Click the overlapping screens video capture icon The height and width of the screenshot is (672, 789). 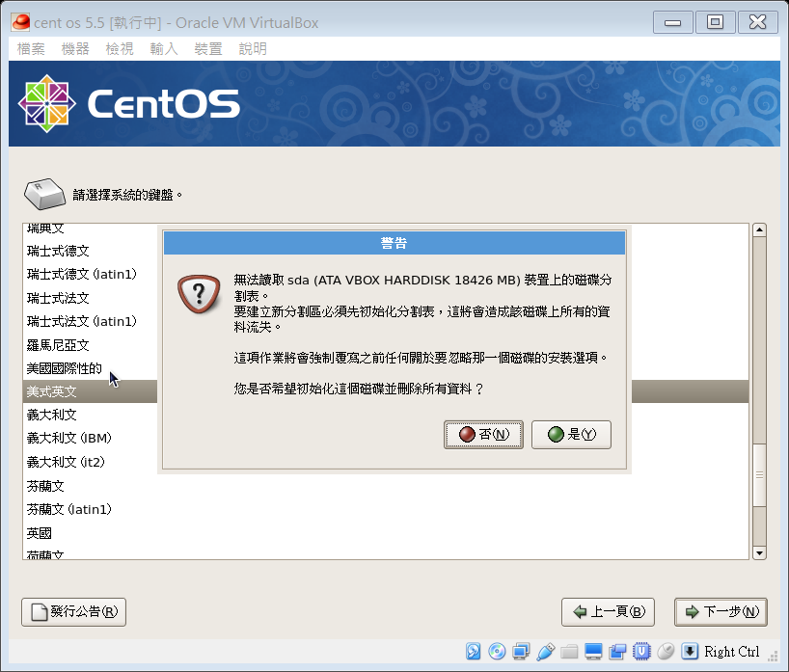[x=617, y=651]
